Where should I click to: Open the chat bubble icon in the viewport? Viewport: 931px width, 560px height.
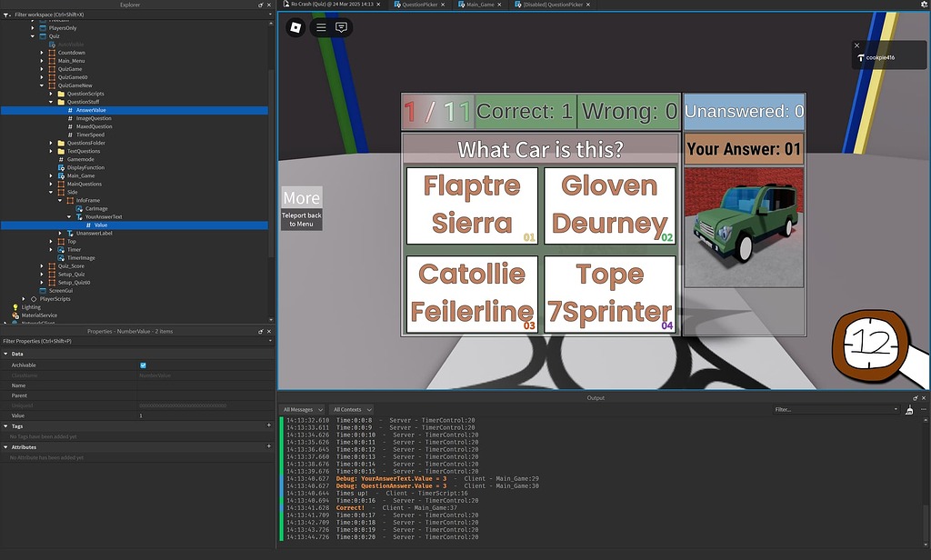pyautogui.click(x=341, y=26)
